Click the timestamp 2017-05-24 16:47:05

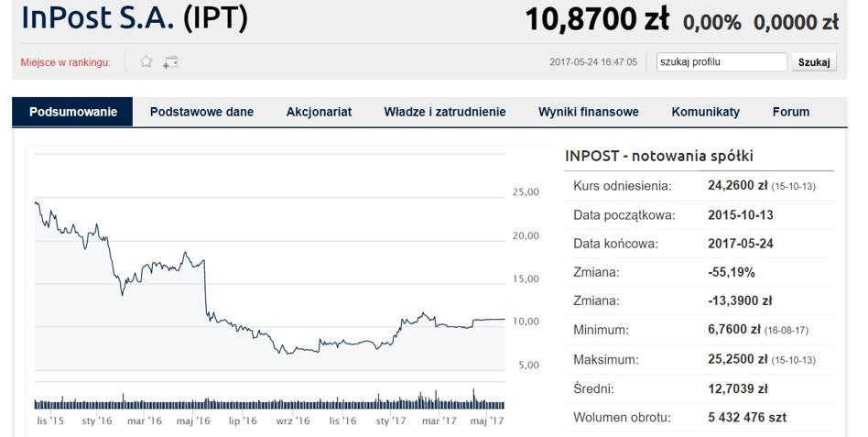[593, 62]
